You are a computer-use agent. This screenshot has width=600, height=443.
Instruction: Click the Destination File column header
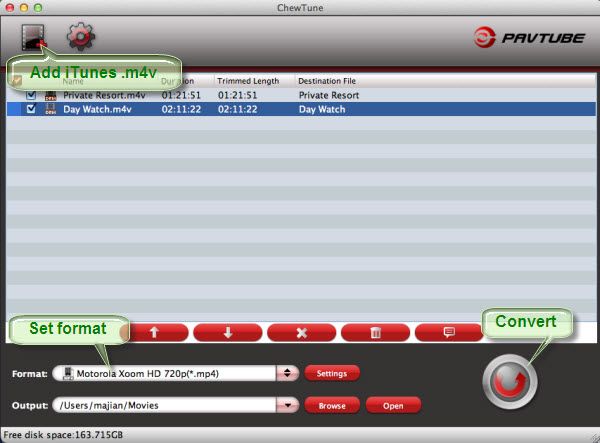point(327,81)
